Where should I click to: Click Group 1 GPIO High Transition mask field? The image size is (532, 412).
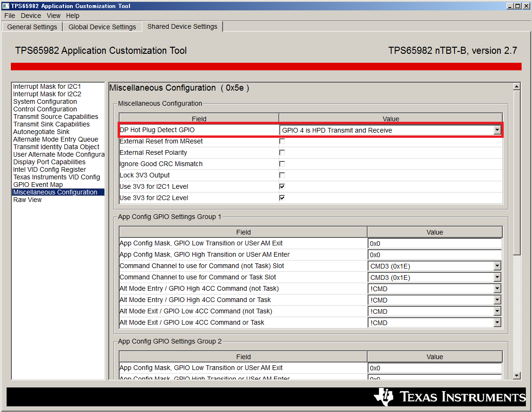(x=435, y=255)
